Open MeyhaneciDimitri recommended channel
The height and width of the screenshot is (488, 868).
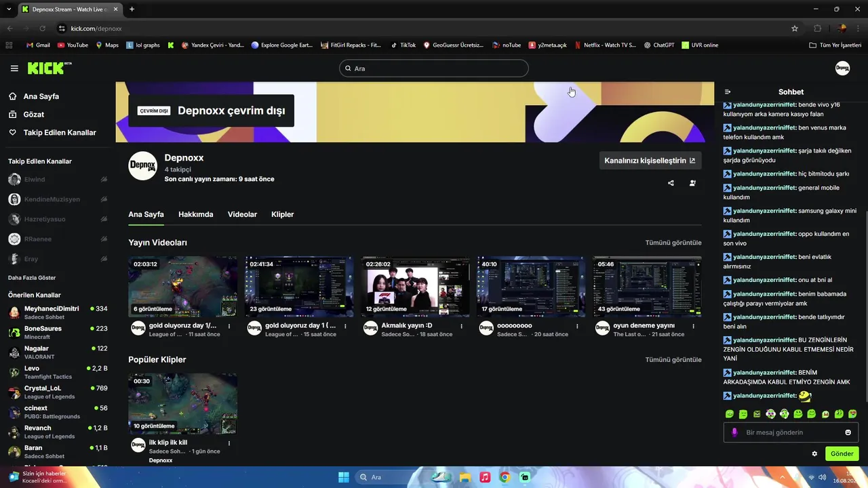58,312
